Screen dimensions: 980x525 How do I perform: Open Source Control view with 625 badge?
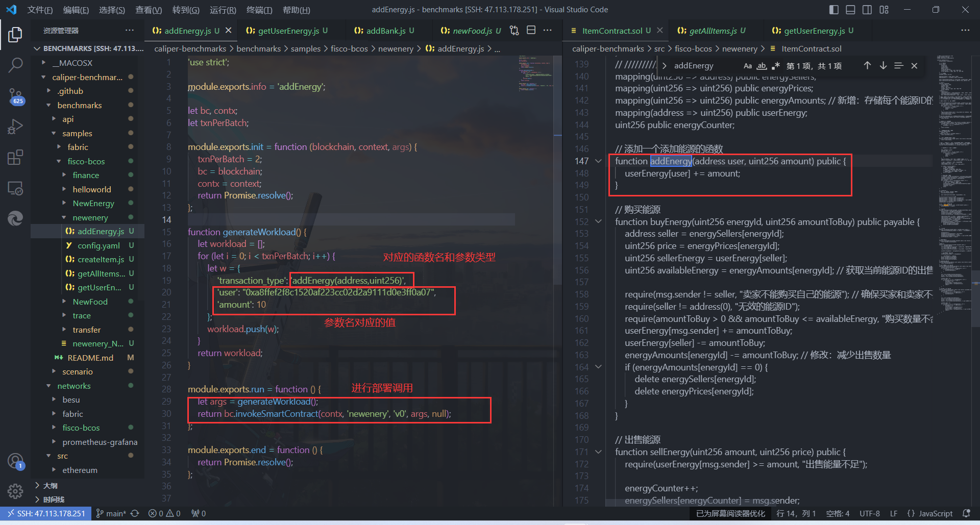coord(15,96)
